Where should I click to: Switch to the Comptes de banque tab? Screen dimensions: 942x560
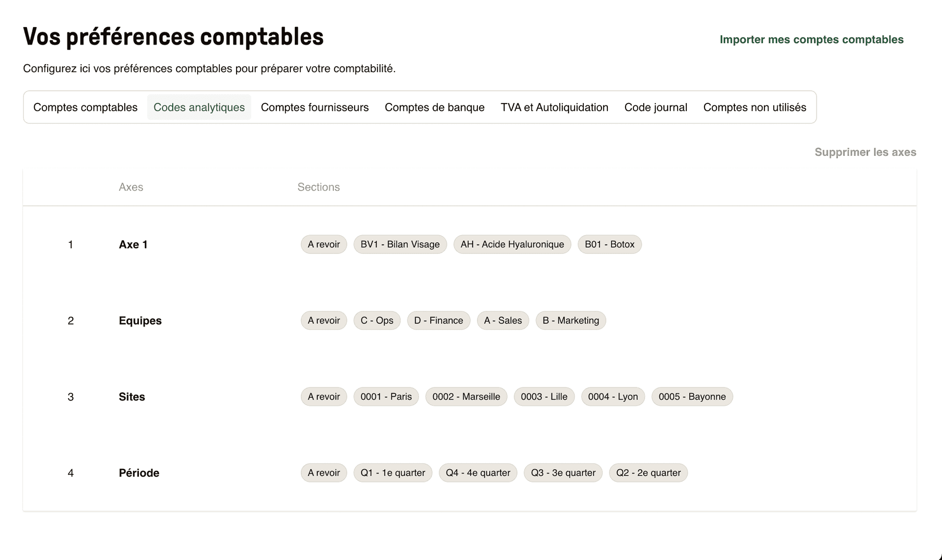[x=434, y=107]
